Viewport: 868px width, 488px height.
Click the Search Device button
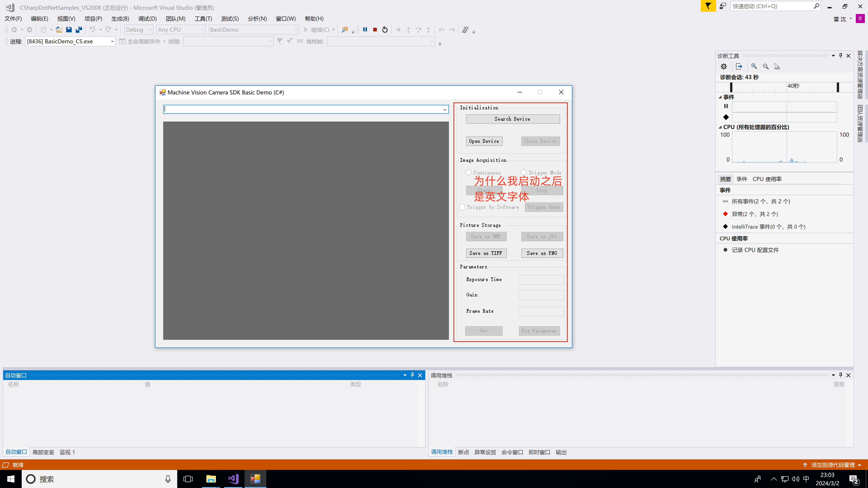pos(512,119)
